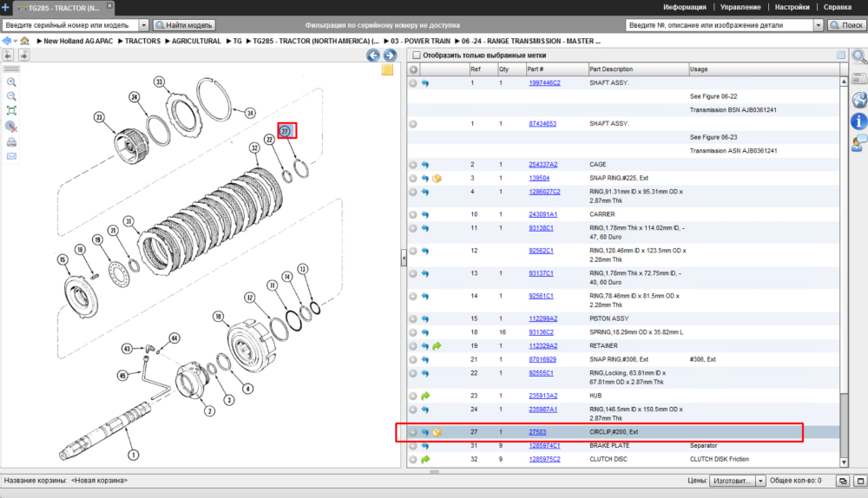Open the Управление menu
Viewport: 868px width, 498px height.
tap(740, 7)
